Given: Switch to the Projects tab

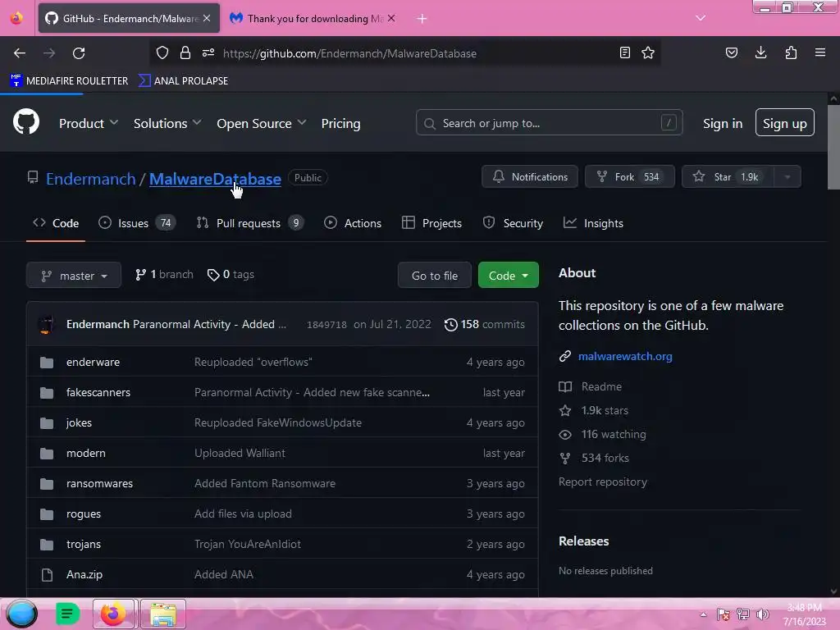Looking at the screenshot, I should (431, 223).
